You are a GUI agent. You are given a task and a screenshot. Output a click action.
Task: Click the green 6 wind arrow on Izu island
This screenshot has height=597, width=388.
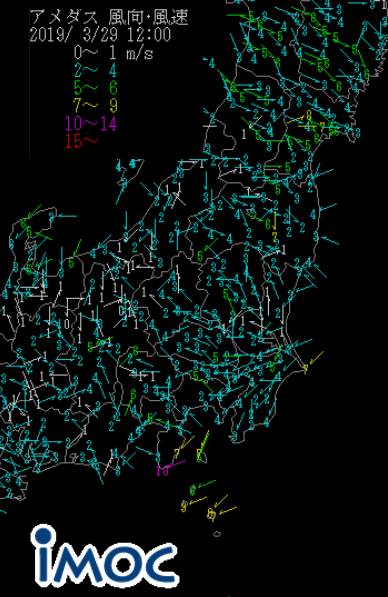[x=193, y=490]
